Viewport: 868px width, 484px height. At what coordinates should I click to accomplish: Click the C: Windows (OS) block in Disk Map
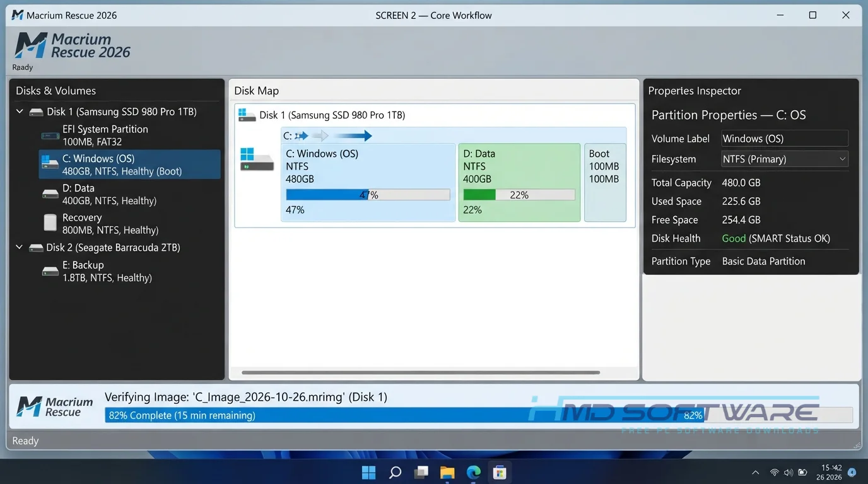click(368, 183)
